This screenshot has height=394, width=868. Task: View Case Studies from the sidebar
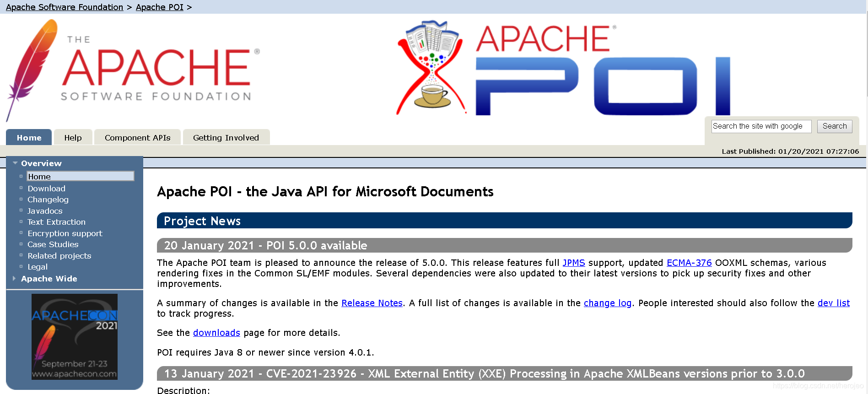(x=53, y=244)
